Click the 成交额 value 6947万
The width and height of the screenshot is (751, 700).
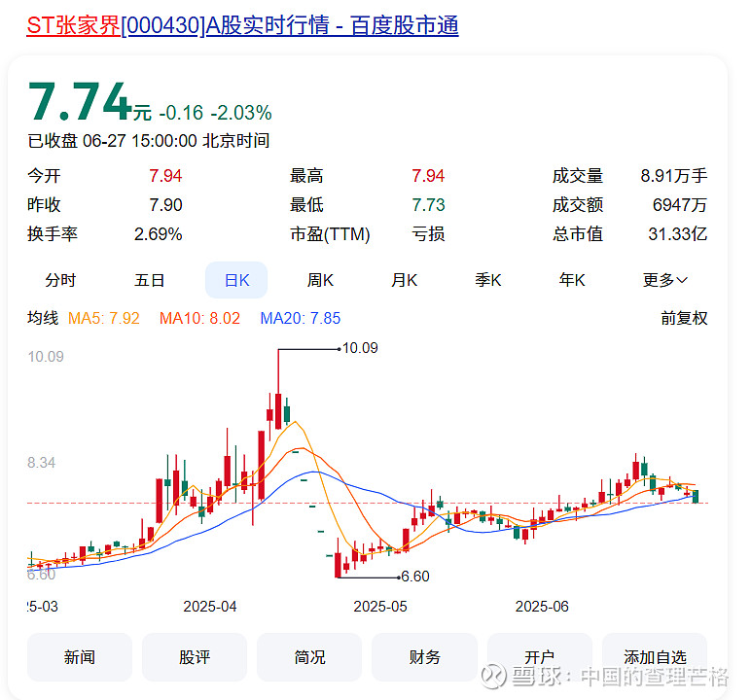[680, 205]
